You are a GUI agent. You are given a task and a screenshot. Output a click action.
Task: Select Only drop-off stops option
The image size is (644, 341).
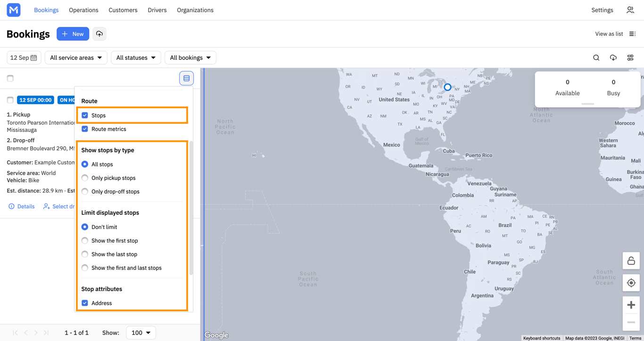(85, 192)
